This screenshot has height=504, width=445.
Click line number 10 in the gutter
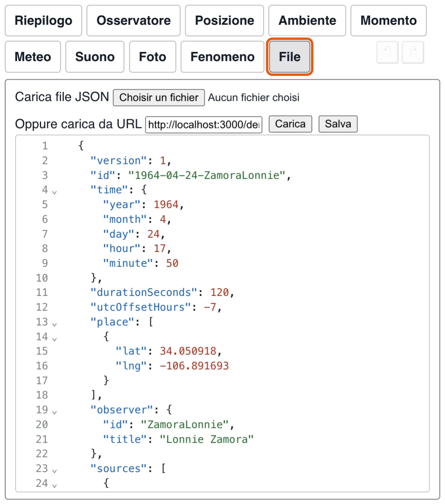42,278
